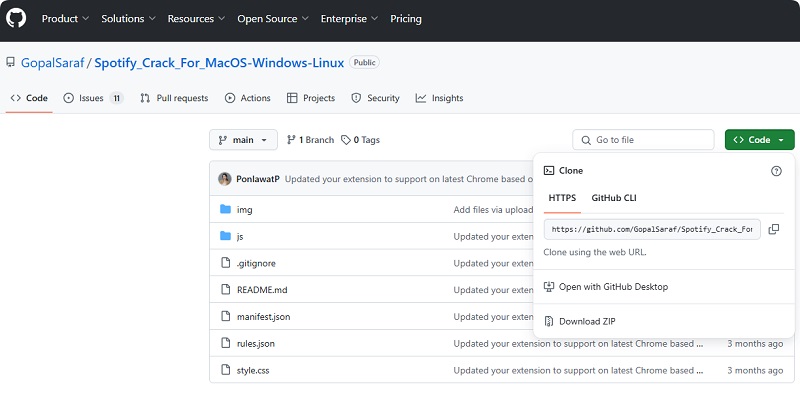Click the GitHub Octocat logo
Viewport: 800px width, 393px height.
click(x=16, y=18)
